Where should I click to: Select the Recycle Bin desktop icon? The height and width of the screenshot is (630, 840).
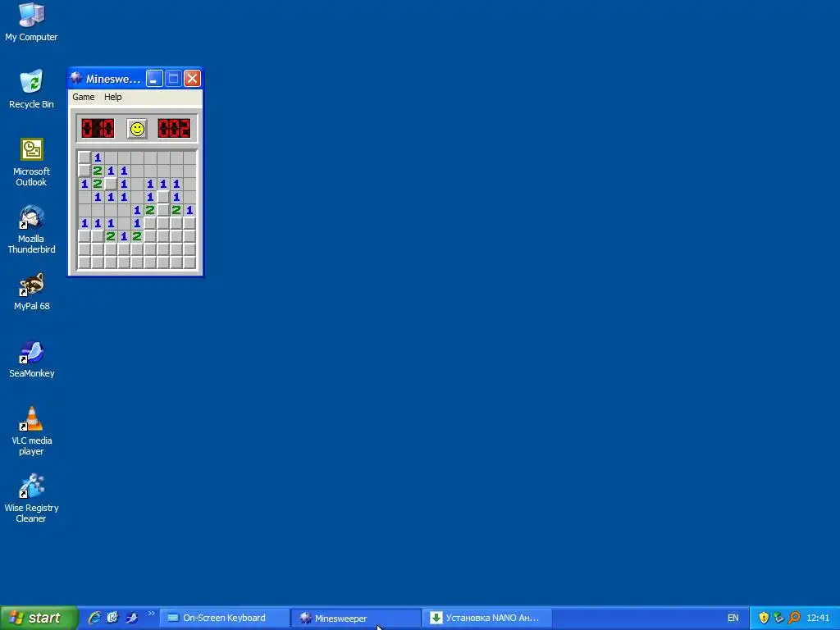point(31,89)
